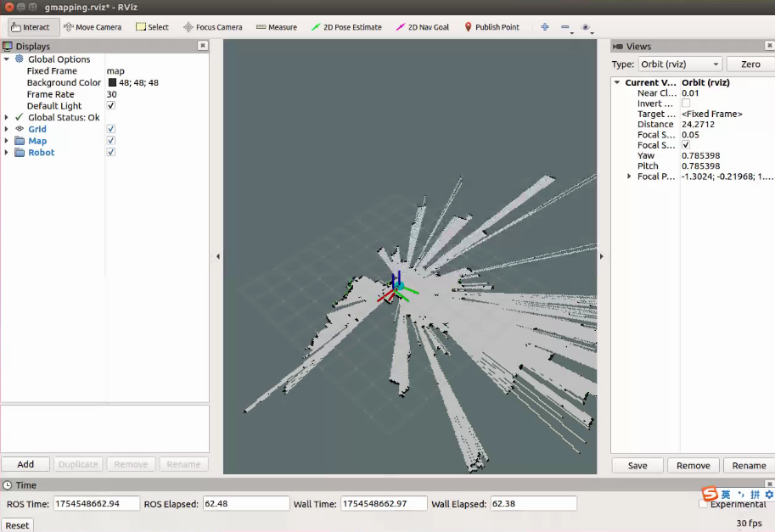Close the Views panel
This screenshot has width=775, height=532.
pyautogui.click(x=770, y=46)
